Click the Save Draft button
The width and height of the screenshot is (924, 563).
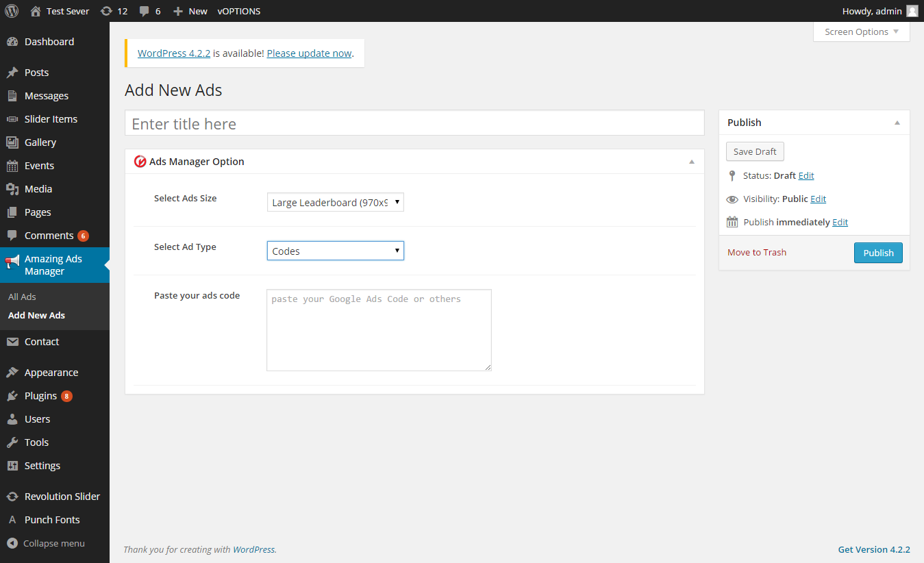click(755, 152)
